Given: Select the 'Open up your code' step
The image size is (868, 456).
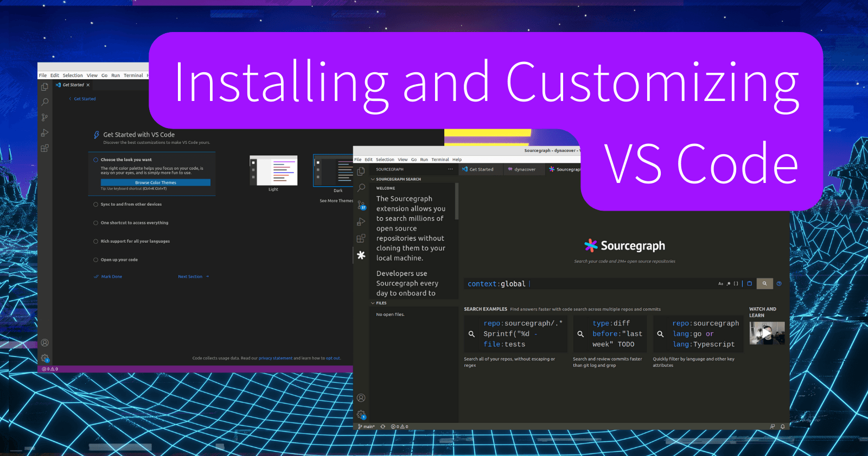Looking at the screenshot, I should 119,260.
